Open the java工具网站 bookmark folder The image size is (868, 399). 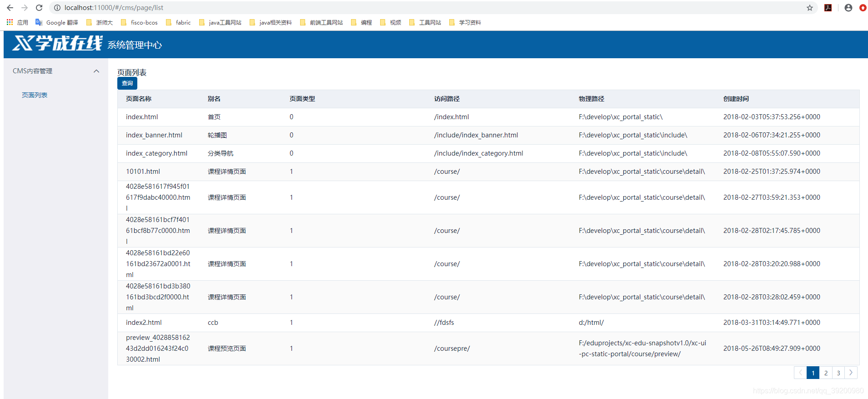click(x=221, y=22)
